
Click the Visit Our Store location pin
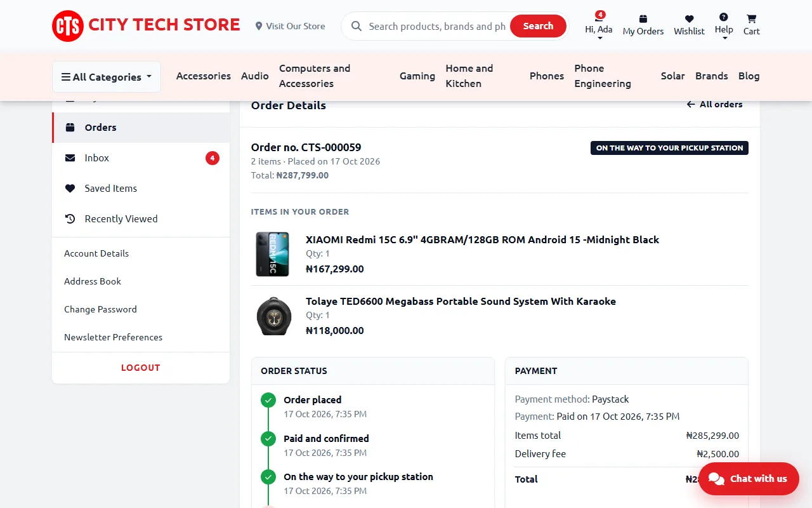tap(259, 26)
